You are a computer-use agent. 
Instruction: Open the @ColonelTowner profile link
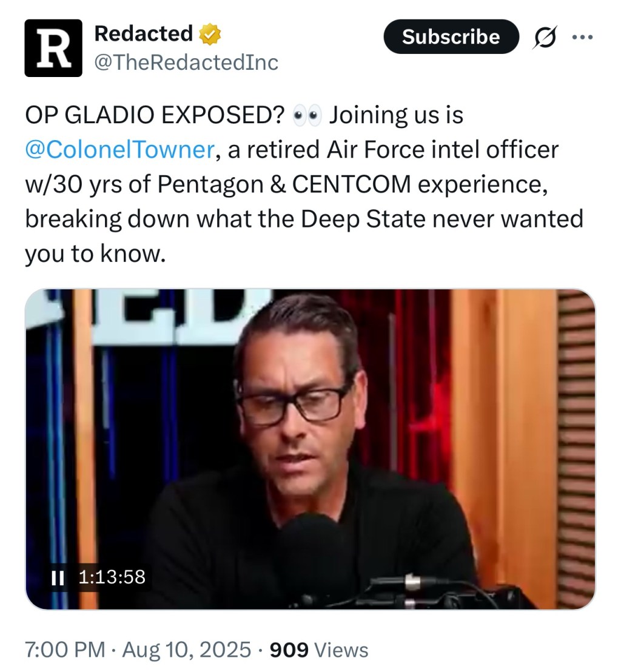120,149
